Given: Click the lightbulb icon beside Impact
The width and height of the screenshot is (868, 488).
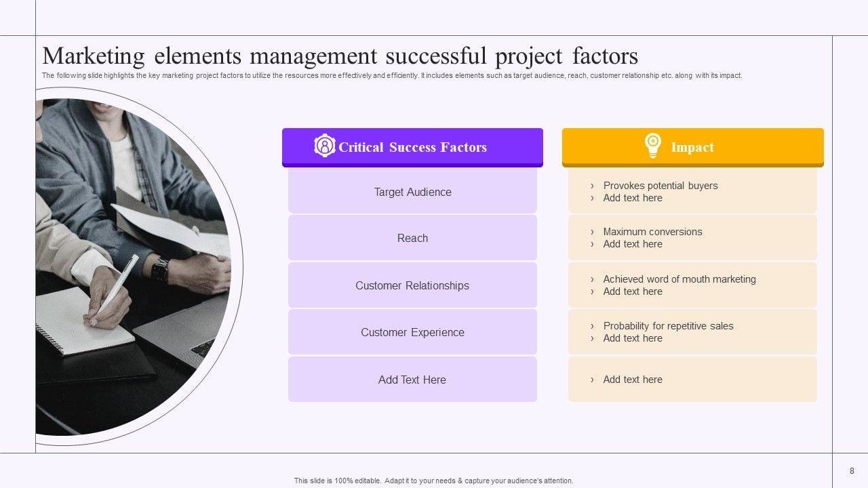Looking at the screenshot, I should click(652, 146).
